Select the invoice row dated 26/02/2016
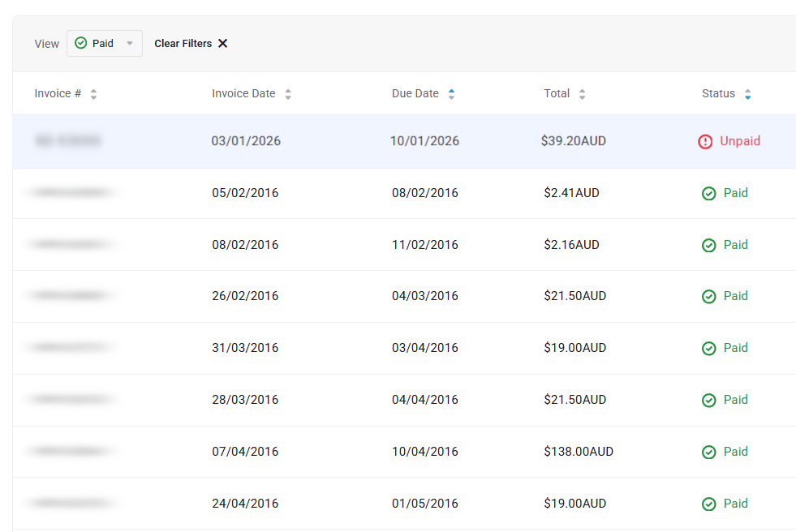The height and width of the screenshot is (532, 796). [245, 296]
